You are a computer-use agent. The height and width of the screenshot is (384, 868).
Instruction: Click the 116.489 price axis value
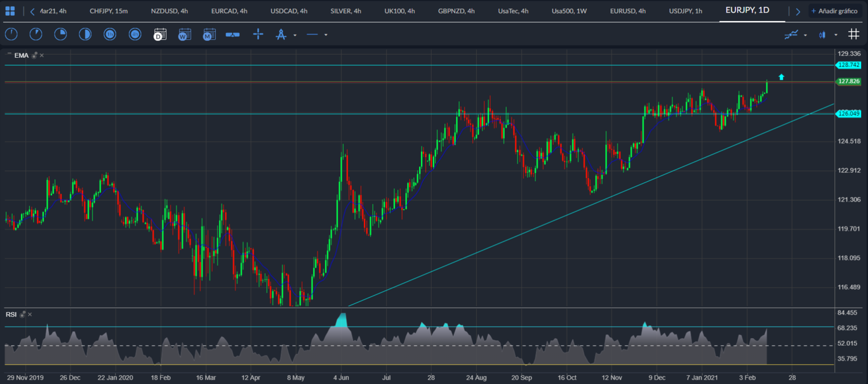tap(849, 287)
